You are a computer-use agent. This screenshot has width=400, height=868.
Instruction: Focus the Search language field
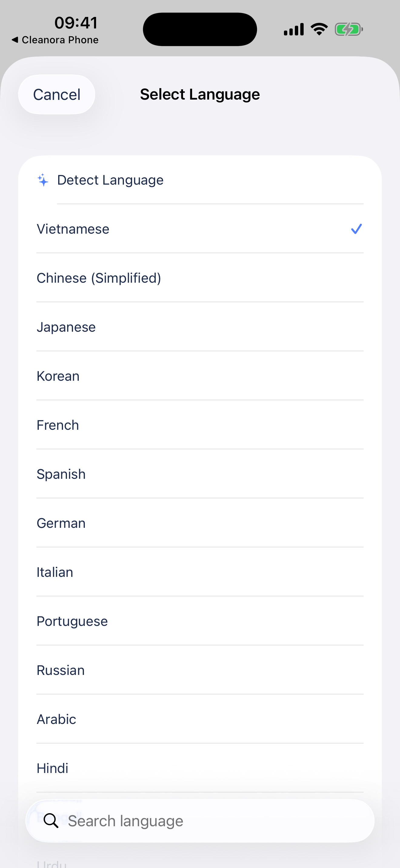[200, 820]
